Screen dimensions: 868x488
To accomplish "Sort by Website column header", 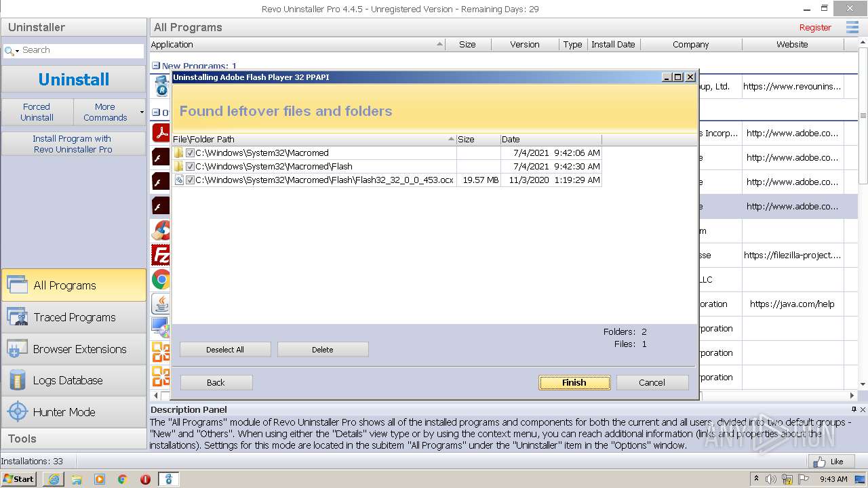I will (792, 45).
